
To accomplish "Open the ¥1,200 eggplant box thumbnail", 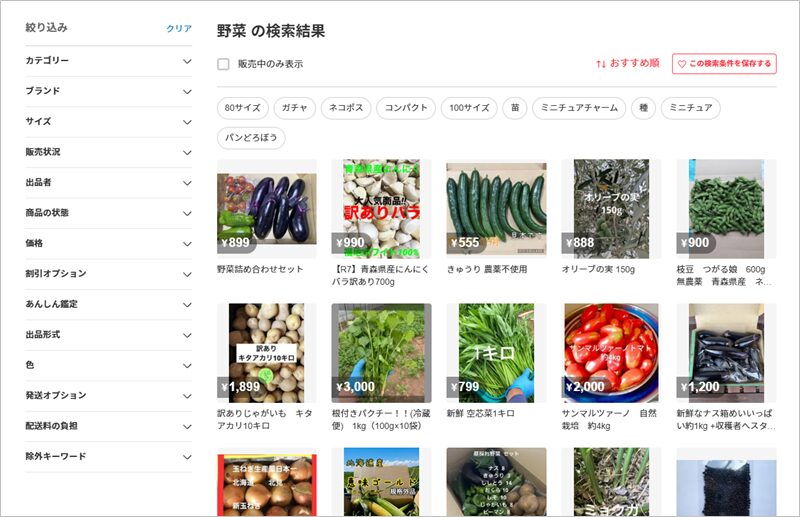I will point(727,353).
